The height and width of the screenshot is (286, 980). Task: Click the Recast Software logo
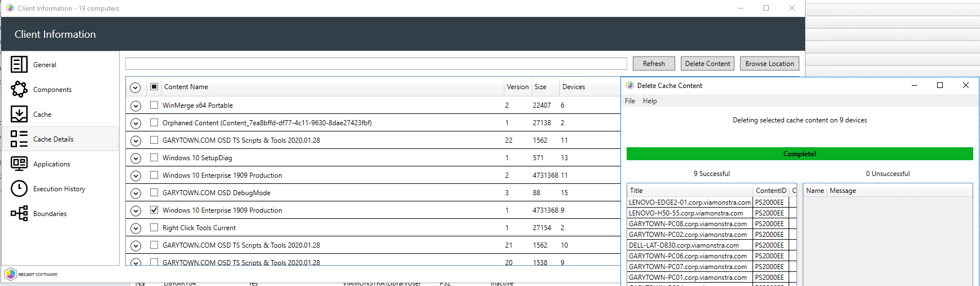coord(31,274)
